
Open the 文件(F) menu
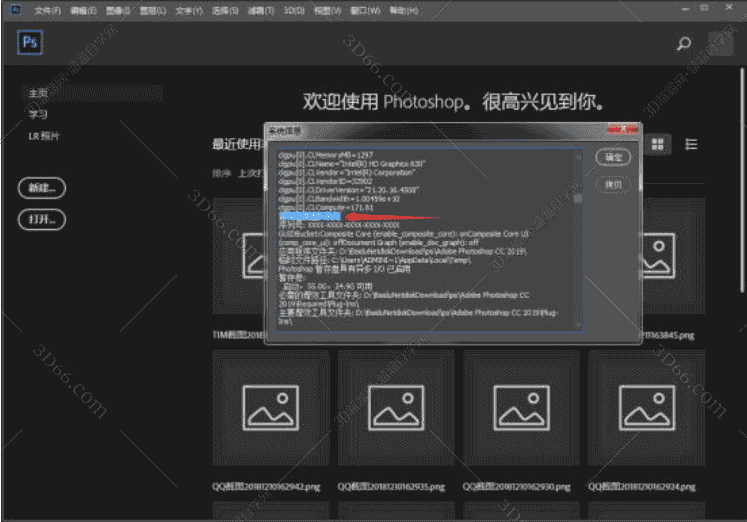pos(47,10)
